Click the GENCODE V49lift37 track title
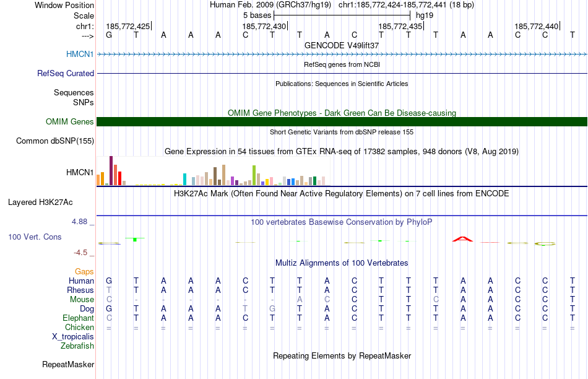 click(342, 45)
